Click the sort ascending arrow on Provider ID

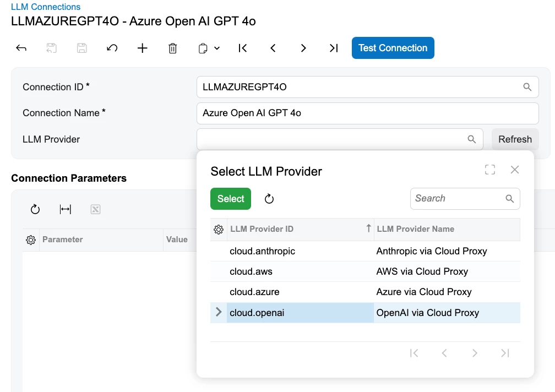pos(368,228)
